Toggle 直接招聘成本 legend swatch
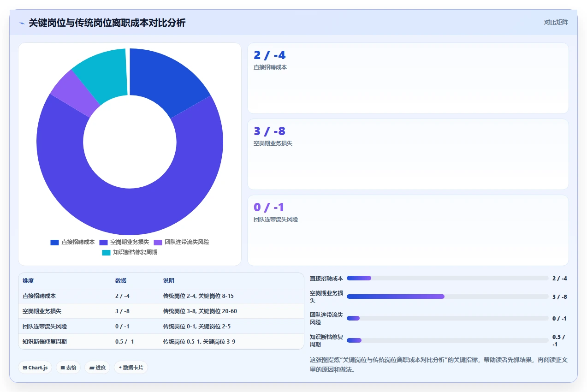Viewport: 587px width, 392px height. coord(54,242)
